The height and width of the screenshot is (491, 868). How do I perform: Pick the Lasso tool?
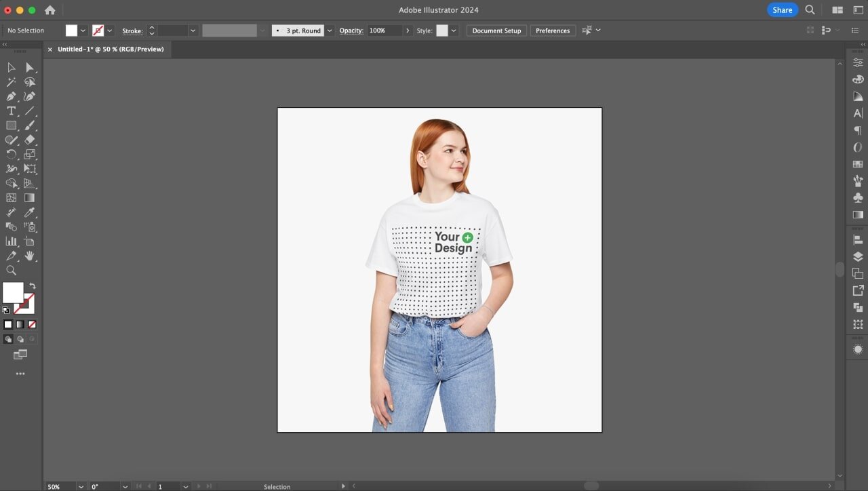30,82
